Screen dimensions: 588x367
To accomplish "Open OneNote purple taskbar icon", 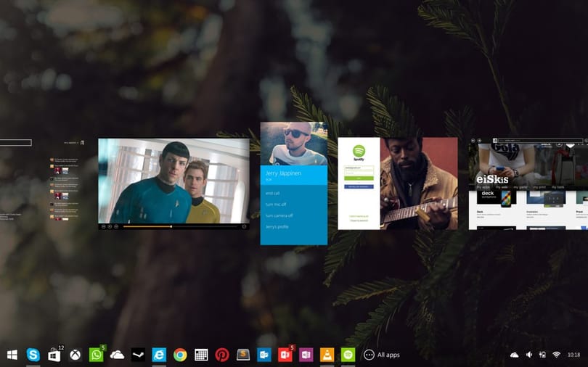I will [x=306, y=355].
